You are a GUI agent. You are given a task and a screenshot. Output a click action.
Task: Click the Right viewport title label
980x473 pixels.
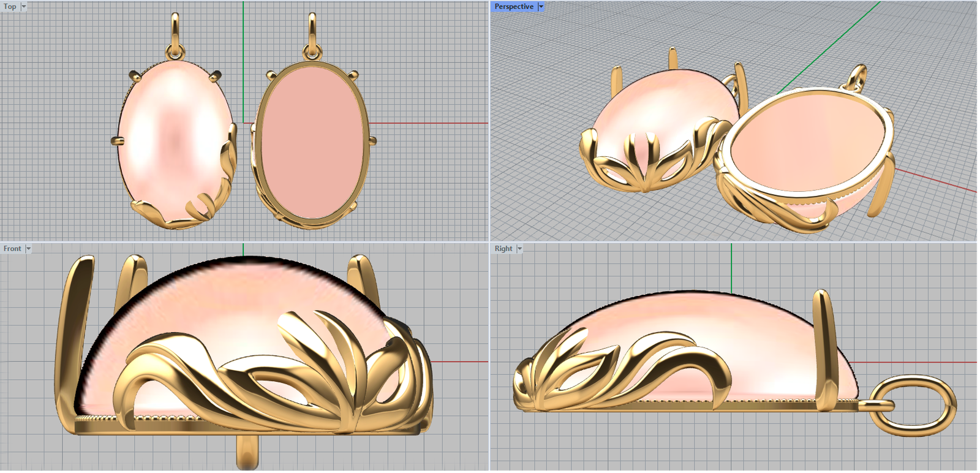pyautogui.click(x=503, y=249)
